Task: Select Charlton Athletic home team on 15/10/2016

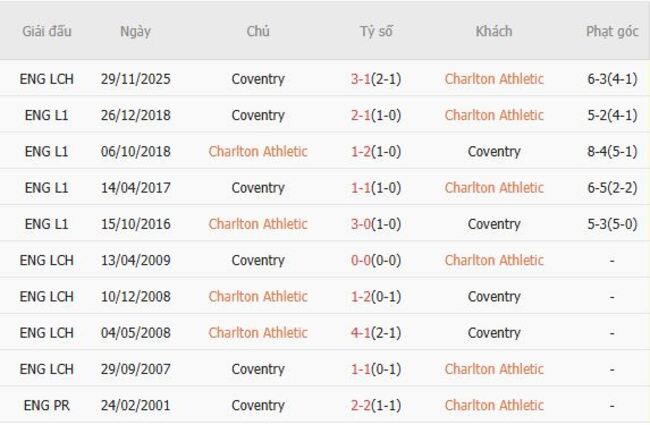Action: [258, 224]
